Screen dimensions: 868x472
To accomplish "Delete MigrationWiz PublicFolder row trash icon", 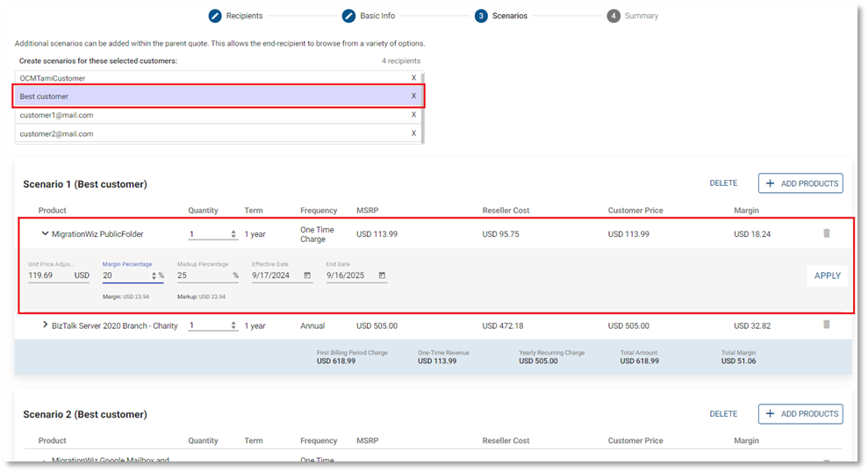I will 827,233.
